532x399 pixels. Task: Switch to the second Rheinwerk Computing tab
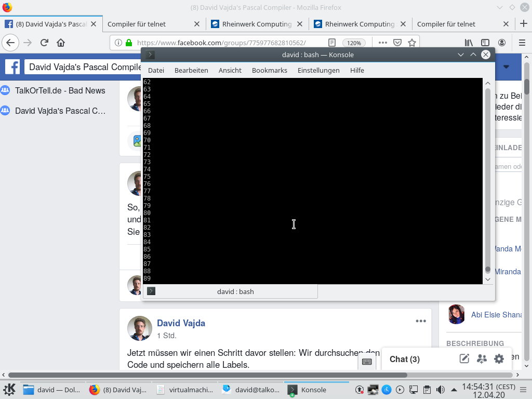click(x=360, y=24)
